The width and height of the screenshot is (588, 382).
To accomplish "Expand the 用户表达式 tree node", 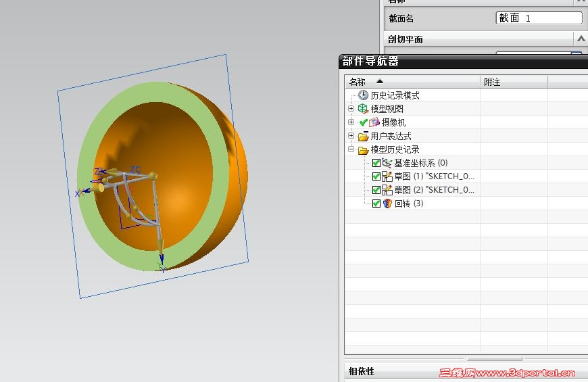I will click(351, 135).
